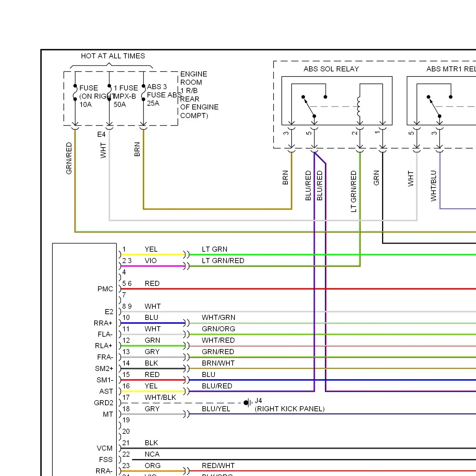Select the "MPX-B" fuse label
Screen dimensions: 476x476
click(125, 96)
